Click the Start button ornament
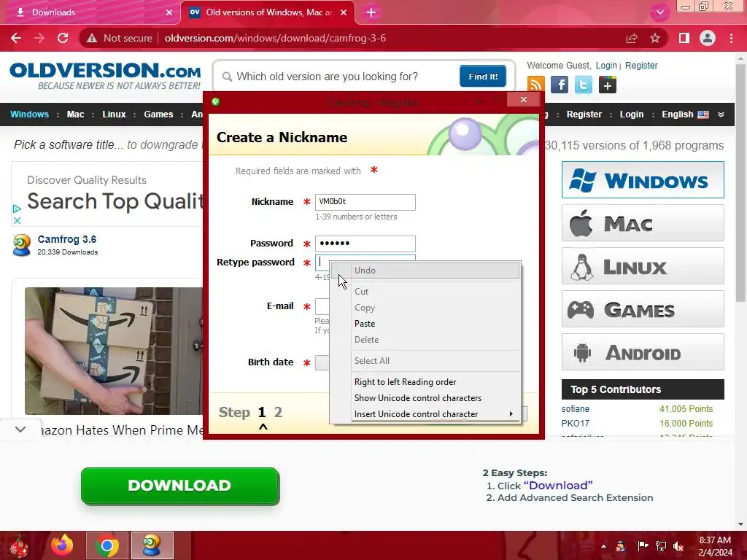This screenshot has width=747, height=560. tap(19, 545)
